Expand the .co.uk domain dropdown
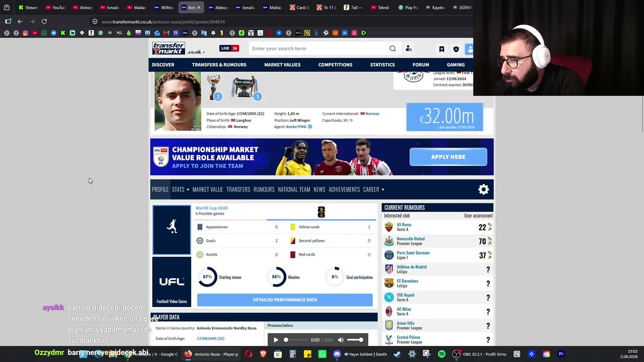The width and height of the screenshot is (644, 362). coord(196,52)
